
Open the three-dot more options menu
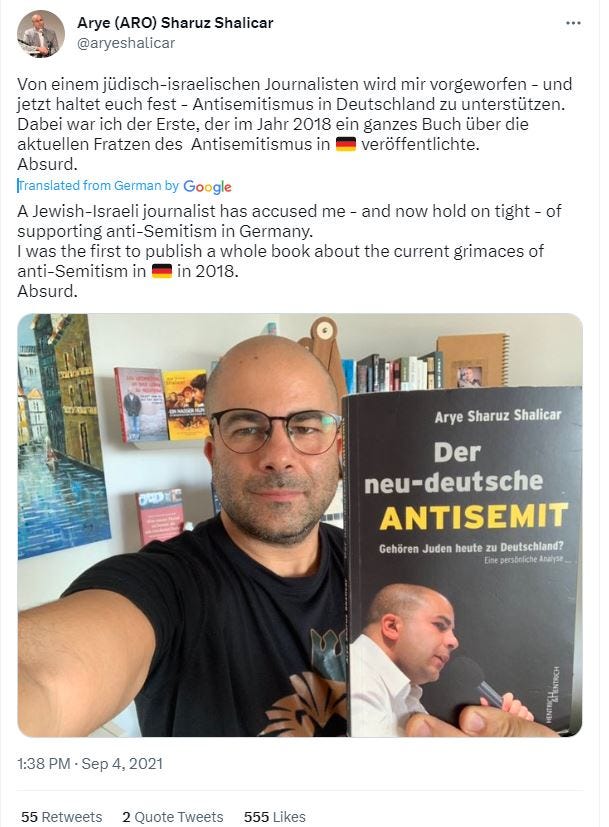click(x=573, y=24)
